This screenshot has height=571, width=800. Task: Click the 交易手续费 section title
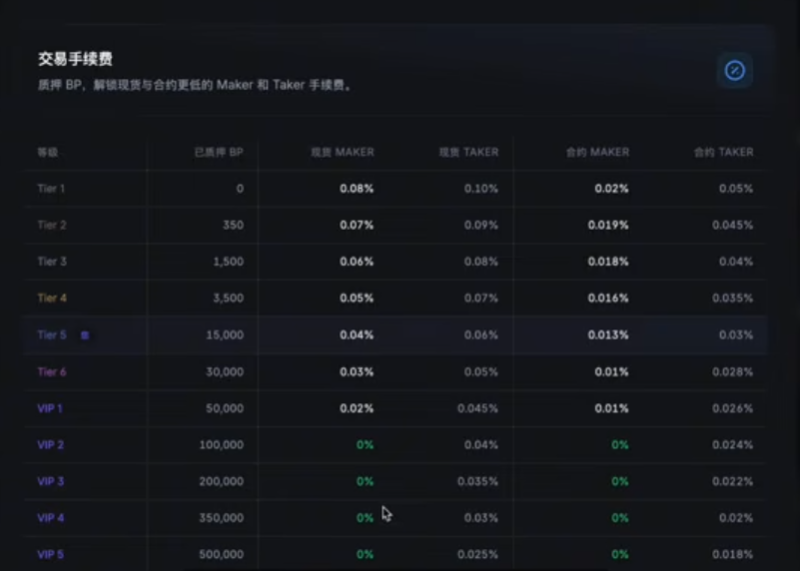76,59
